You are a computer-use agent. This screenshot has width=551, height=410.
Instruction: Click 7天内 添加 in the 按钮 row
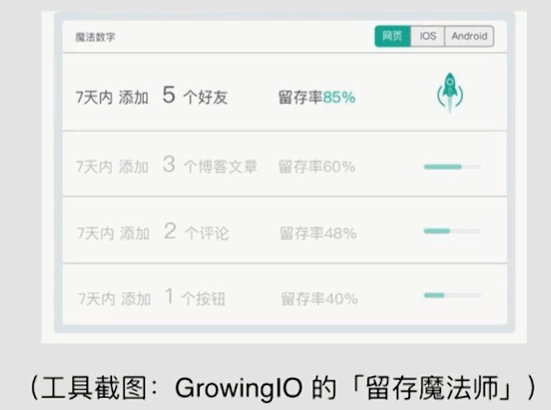tap(115, 299)
